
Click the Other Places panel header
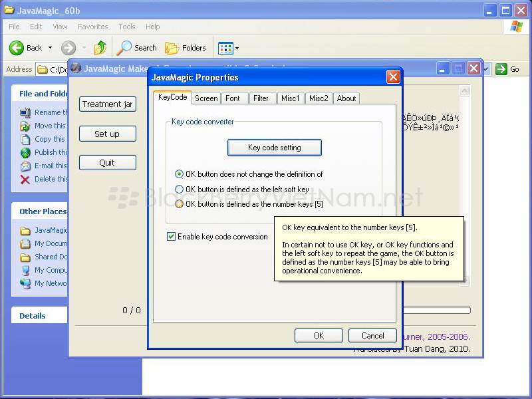click(x=39, y=211)
